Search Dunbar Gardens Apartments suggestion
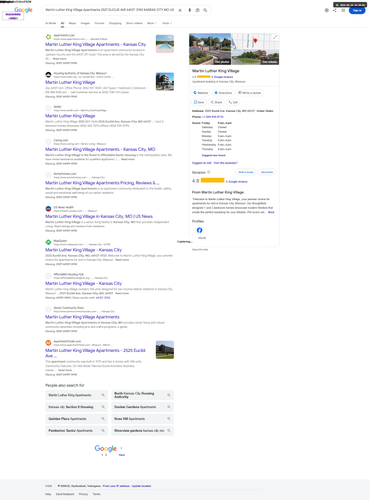Viewport: 374px width, 500px height. pyautogui.click(x=142, y=407)
